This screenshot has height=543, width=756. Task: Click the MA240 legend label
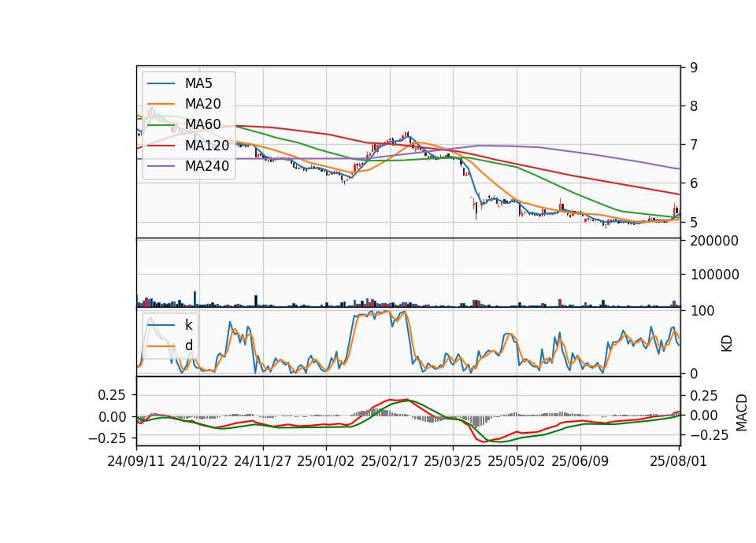click(x=207, y=166)
